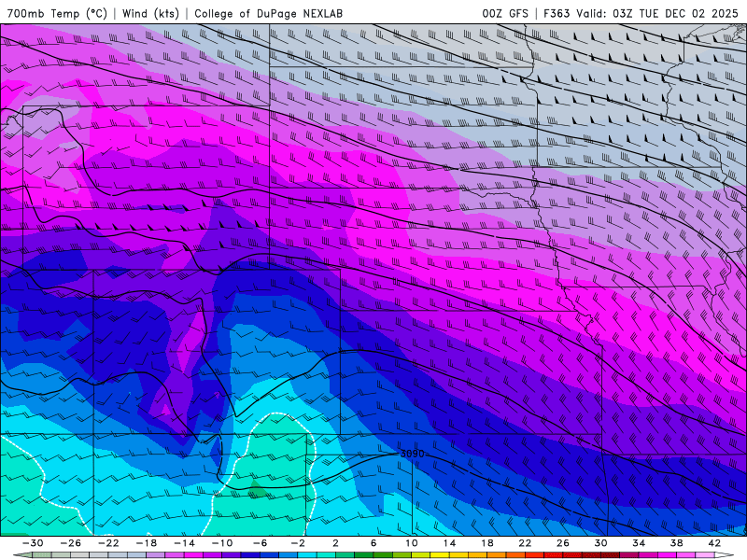Click the 'F363' forecast hour label
The image size is (747, 560).
tap(557, 13)
